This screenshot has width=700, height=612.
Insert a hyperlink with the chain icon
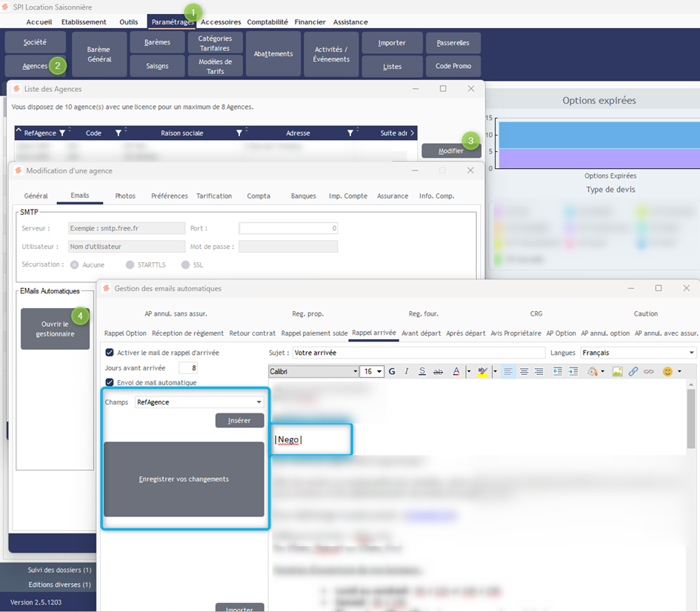[x=633, y=371]
